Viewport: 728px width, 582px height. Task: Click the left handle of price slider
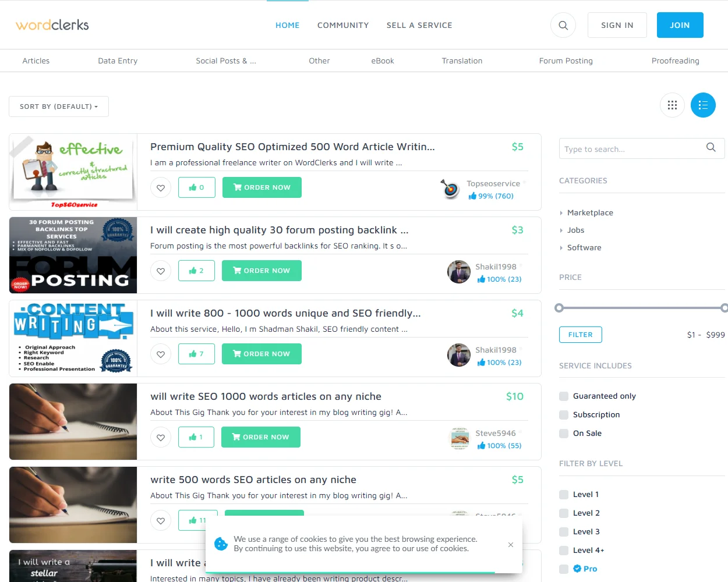tap(559, 308)
